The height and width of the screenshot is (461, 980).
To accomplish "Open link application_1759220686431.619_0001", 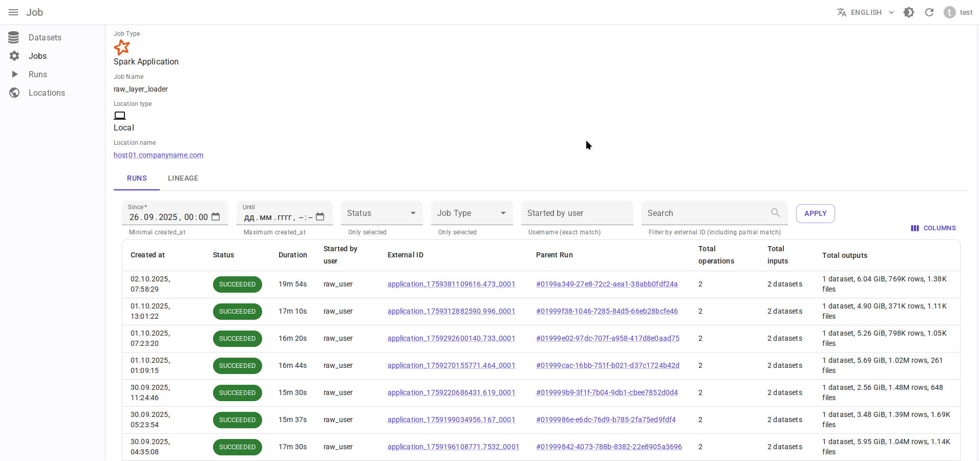I will pyautogui.click(x=451, y=392).
